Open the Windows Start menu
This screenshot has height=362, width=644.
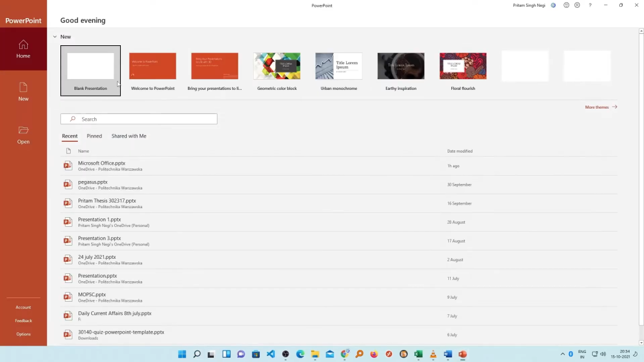pyautogui.click(x=182, y=354)
